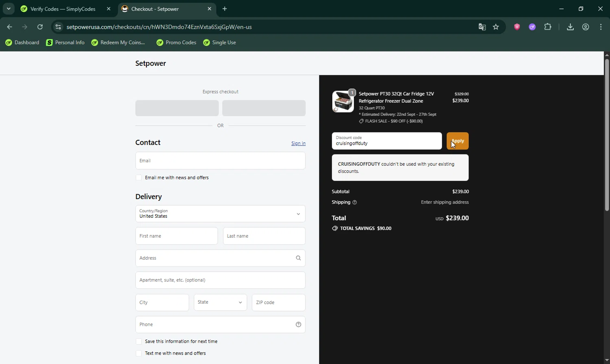Minimize the browser window
This screenshot has height=364, width=610.
pyautogui.click(x=562, y=9)
